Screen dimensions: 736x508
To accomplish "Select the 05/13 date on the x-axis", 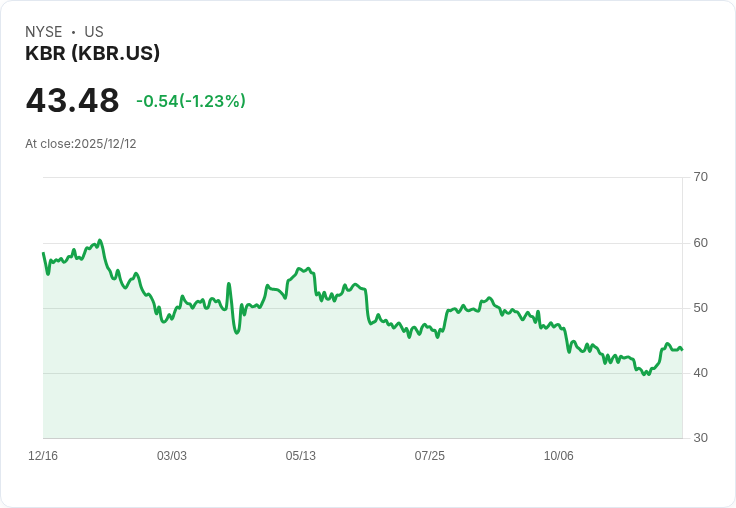I will coord(301,456).
